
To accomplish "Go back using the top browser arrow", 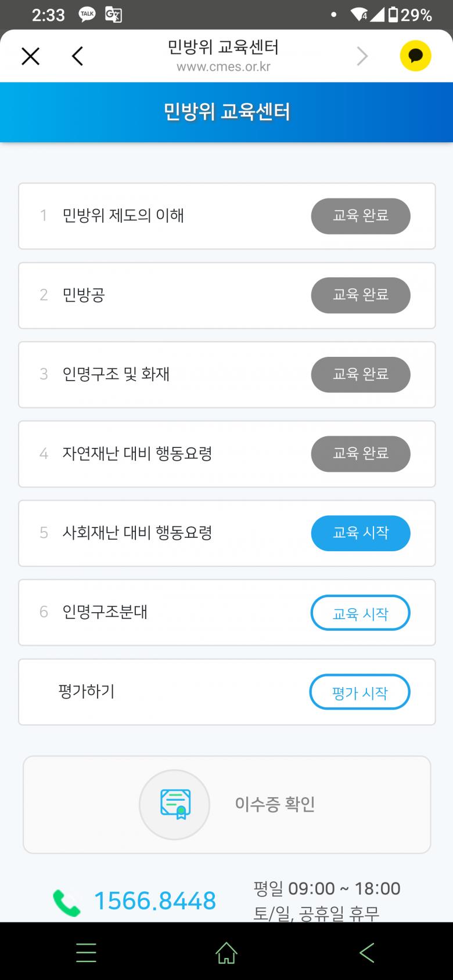I will tap(78, 56).
